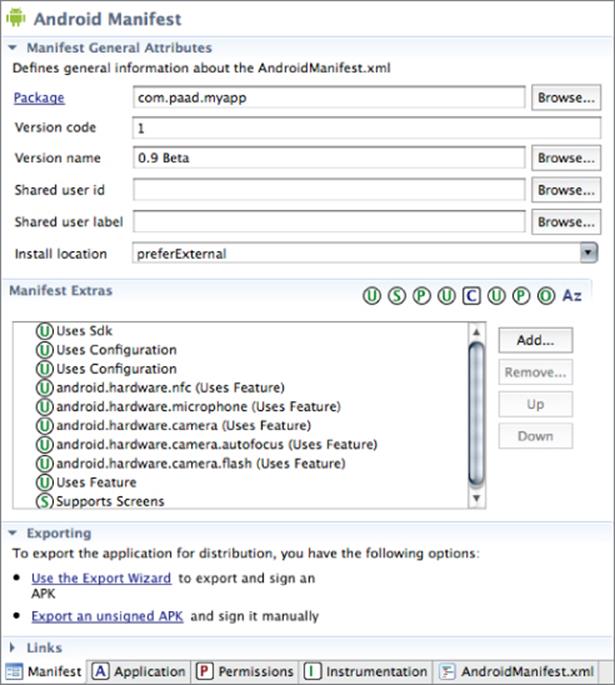Click the Remove... button
This screenshot has height=685, width=615.
pos(536,372)
